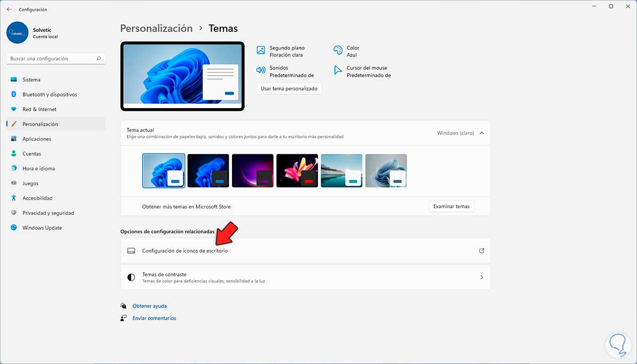Open the Windows Update icon
The image size is (637, 364).
(x=14, y=228)
